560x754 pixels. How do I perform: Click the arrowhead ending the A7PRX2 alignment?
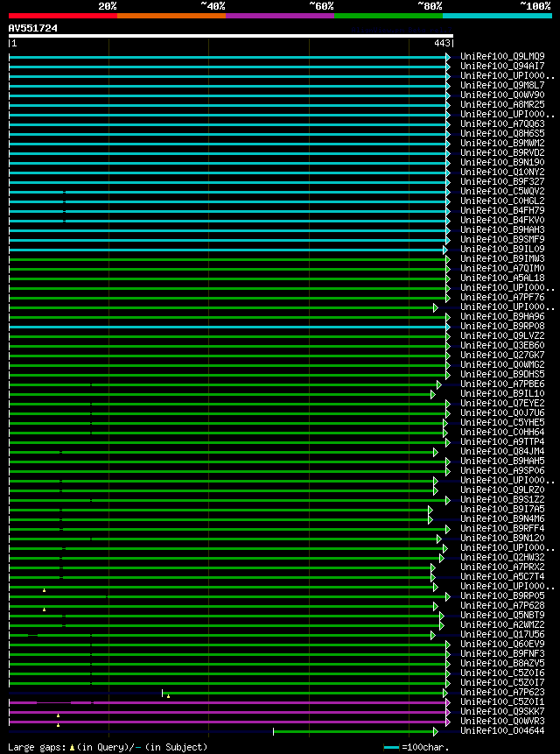(x=433, y=567)
